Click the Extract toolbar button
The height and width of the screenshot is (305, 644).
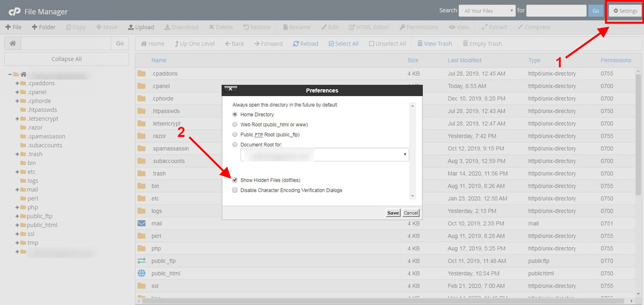(x=494, y=27)
